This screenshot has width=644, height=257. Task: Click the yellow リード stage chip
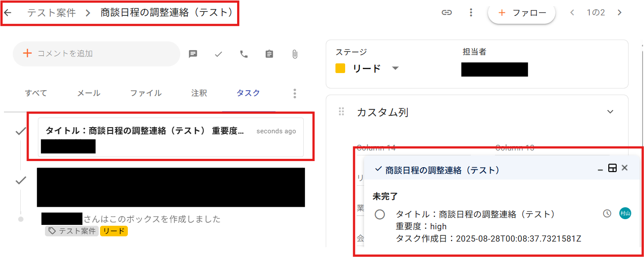coord(114,231)
